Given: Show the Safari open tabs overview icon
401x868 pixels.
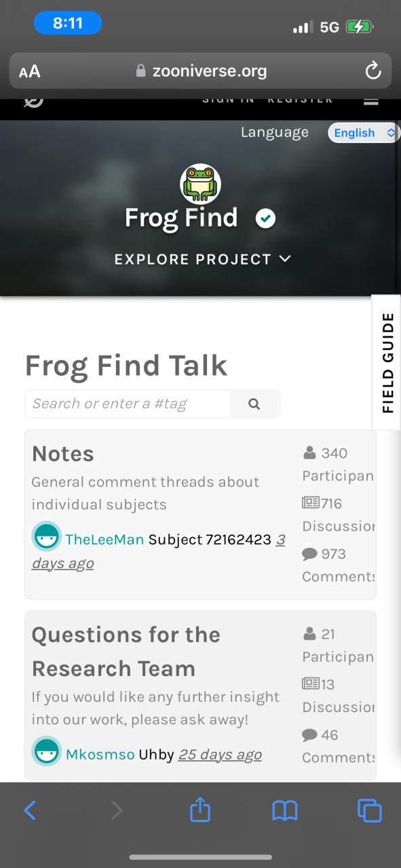Looking at the screenshot, I should pos(370,810).
